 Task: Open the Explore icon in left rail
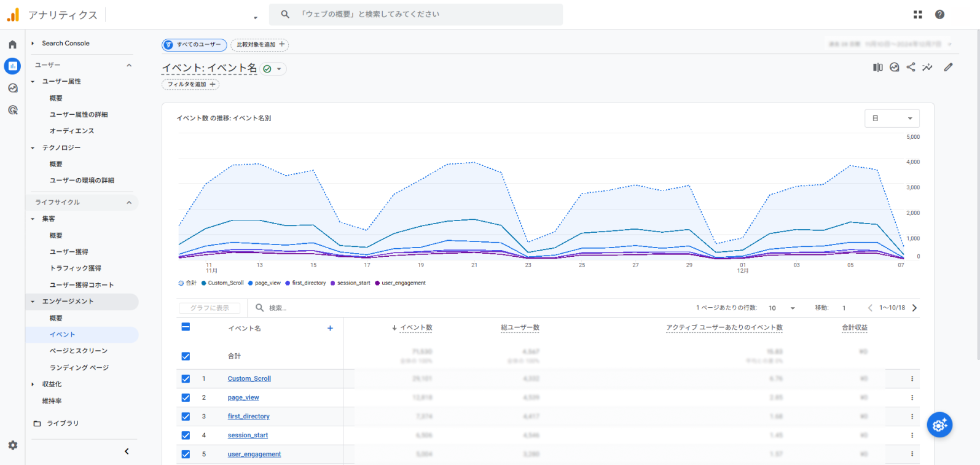click(x=12, y=88)
